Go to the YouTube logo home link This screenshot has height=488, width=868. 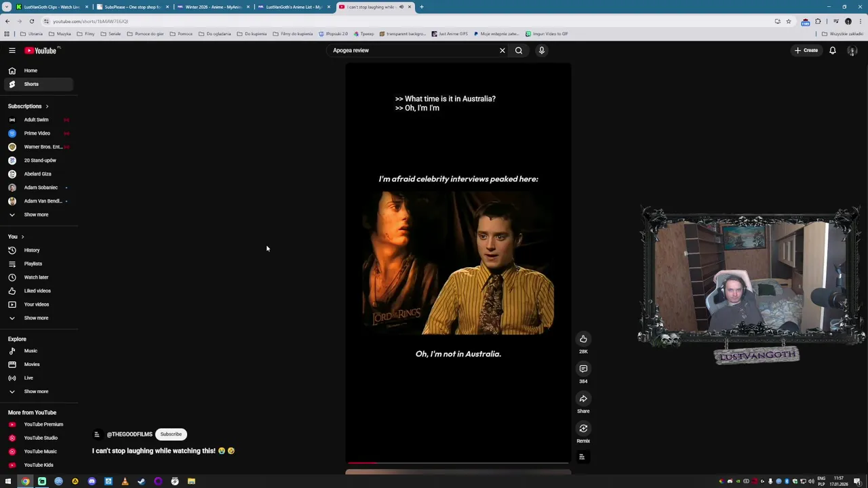pyautogui.click(x=42, y=50)
